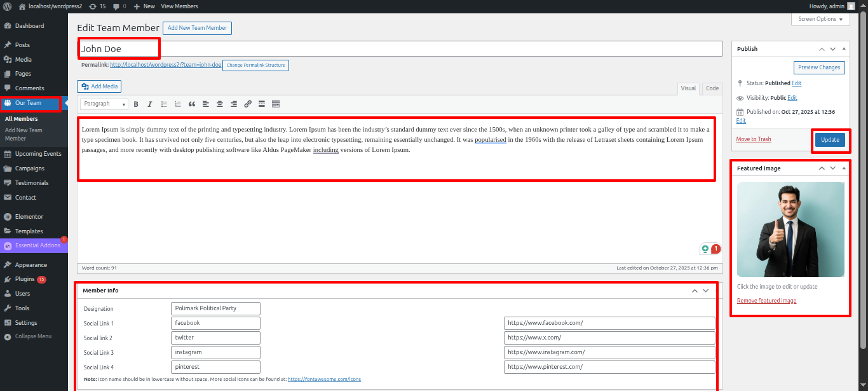Toggle the Featured image panel triangle
This screenshot has height=391, width=868.
[x=844, y=168]
